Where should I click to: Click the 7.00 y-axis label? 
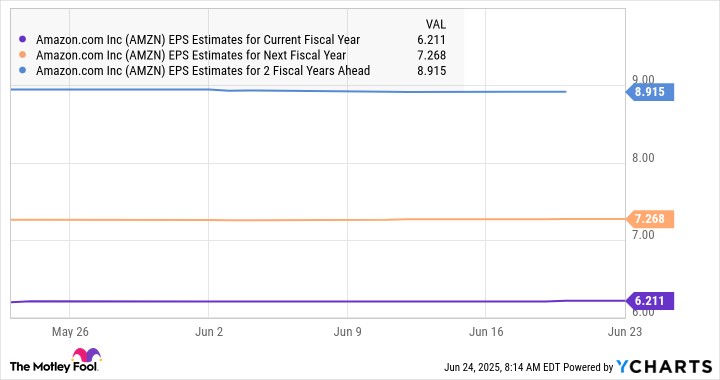pyautogui.click(x=643, y=235)
